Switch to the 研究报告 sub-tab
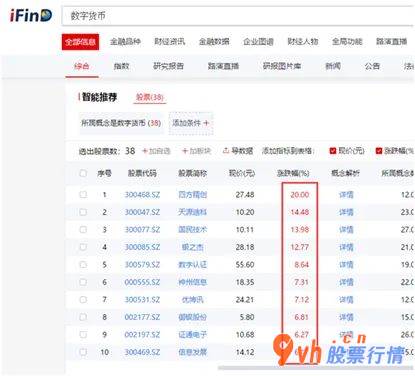This screenshot has height=376, width=415. [x=168, y=66]
